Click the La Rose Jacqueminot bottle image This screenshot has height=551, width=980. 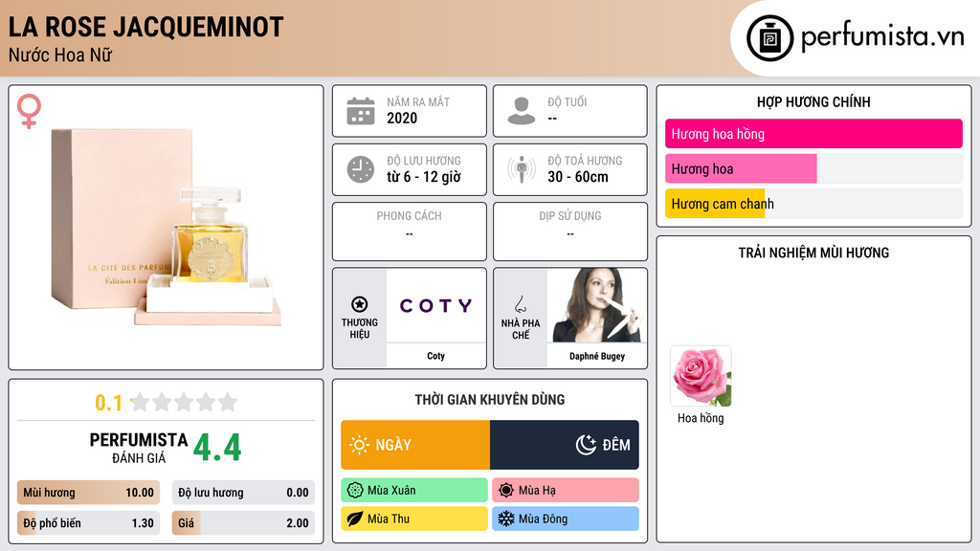(166, 228)
